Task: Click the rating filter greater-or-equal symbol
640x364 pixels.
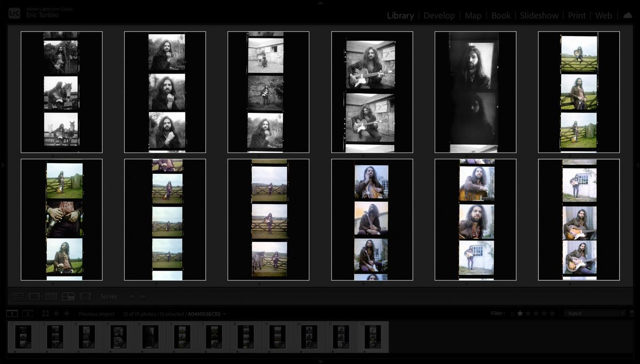Action: 512,314
